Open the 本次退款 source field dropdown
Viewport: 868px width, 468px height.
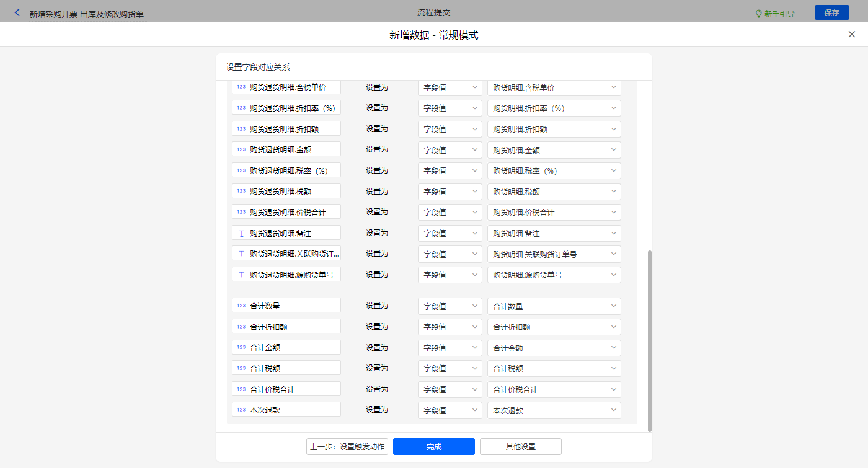coord(554,410)
